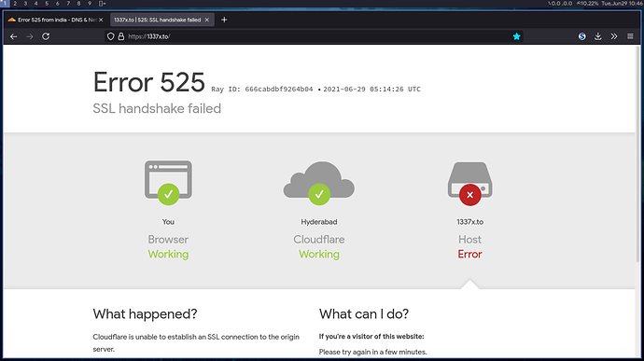Click the 'Error 525' heading

pyautogui.click(x=149, y=82)
